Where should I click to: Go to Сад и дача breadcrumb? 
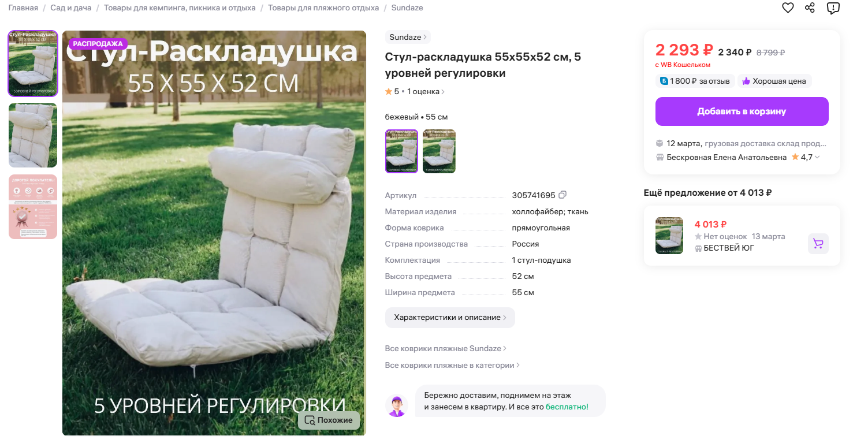coord(70,8)
